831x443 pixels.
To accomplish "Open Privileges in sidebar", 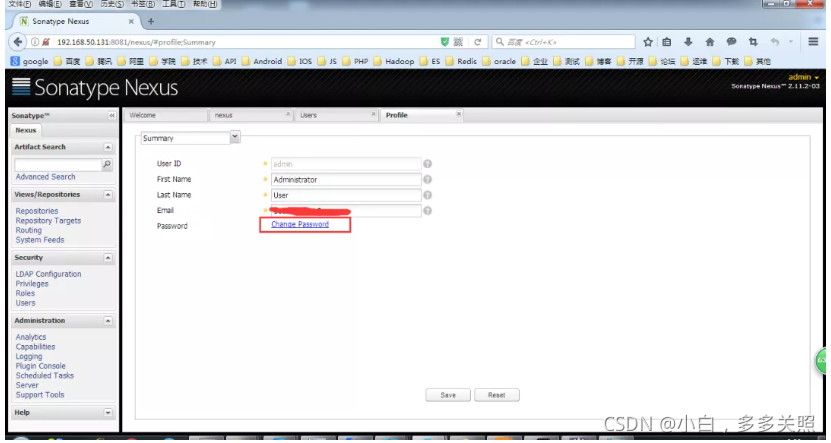I will click(x=32, y=283).
